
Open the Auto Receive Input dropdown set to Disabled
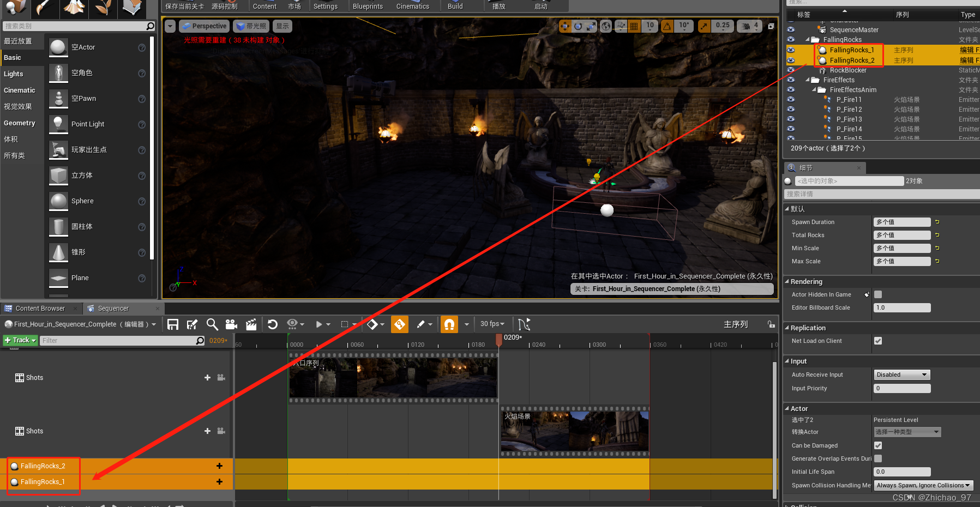coord(901,375)
